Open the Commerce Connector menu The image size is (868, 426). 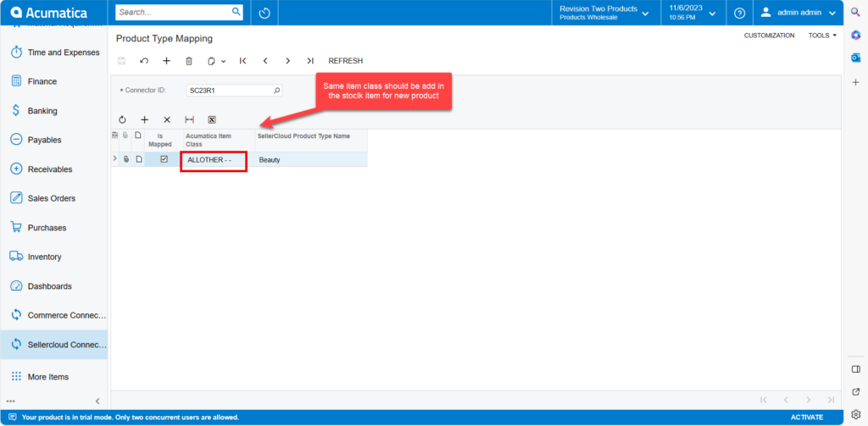click(53, 315)
